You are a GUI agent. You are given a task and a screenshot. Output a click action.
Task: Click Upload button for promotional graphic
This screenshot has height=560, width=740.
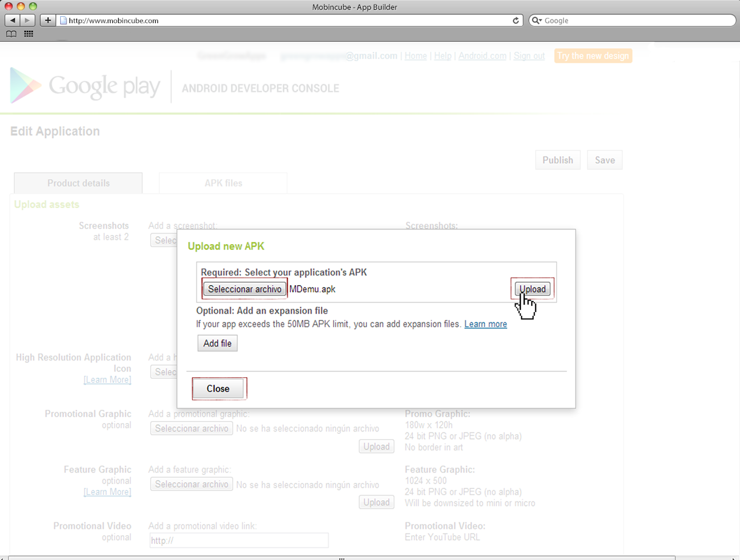click(376, 447)
